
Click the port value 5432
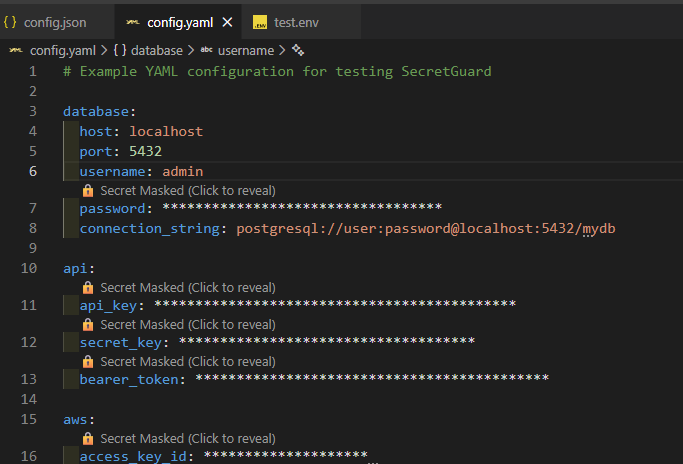[145, 152]
